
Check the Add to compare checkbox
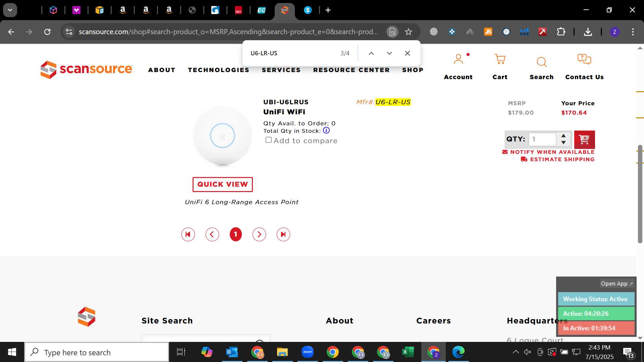tap(269, 140)
